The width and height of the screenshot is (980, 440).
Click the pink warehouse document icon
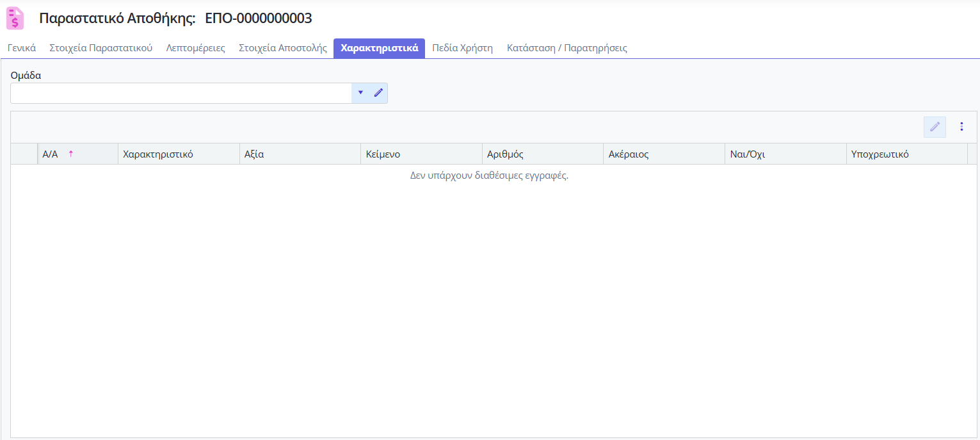(15, 19)
